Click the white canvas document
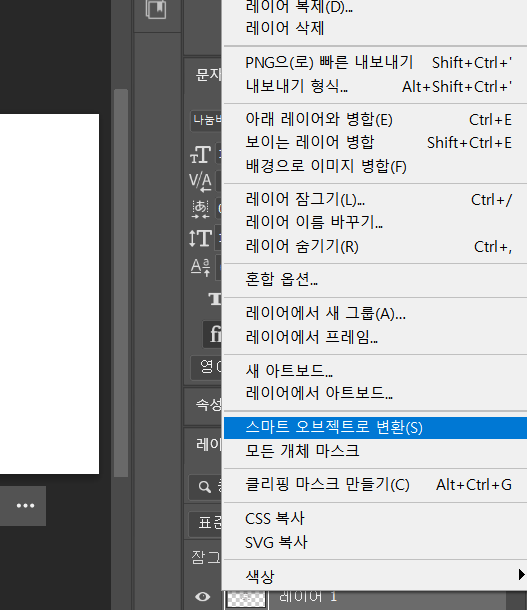527x610 pixels. pos(49,294)
